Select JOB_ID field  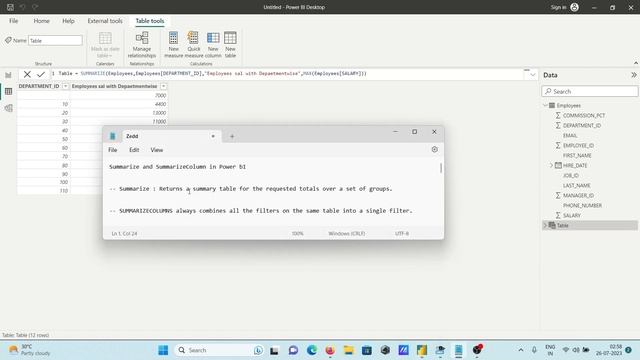[571, 176]
